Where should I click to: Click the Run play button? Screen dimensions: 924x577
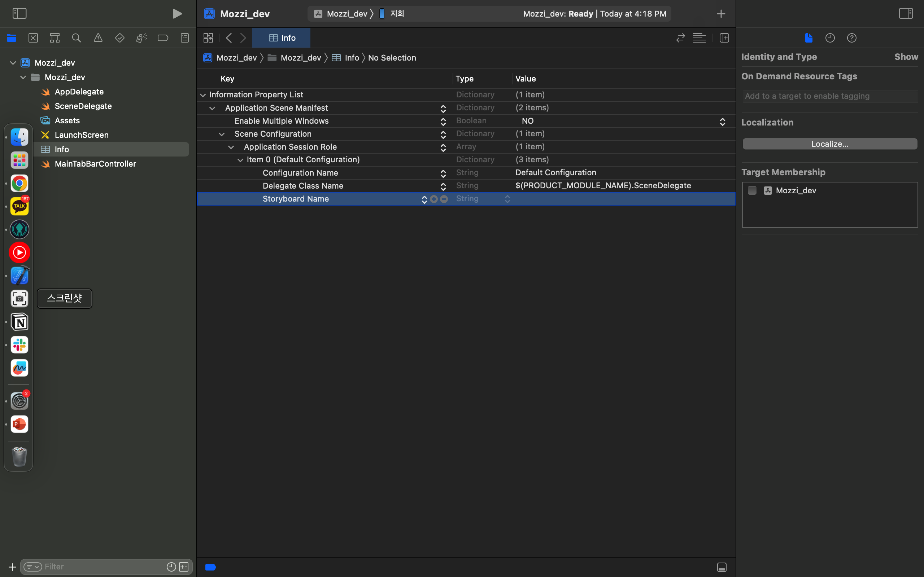[x=177, y=14]
